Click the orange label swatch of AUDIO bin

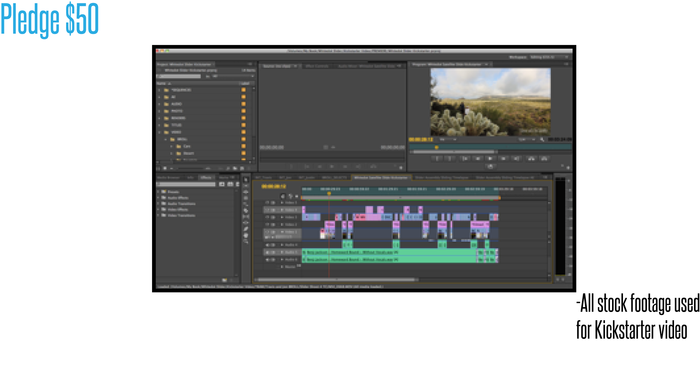244,104
